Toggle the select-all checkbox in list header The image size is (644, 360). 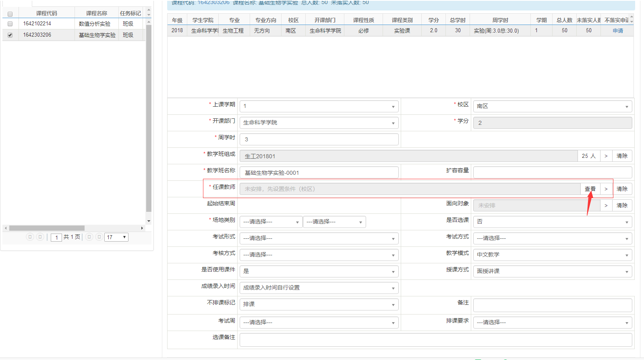[x=10, y=14]
